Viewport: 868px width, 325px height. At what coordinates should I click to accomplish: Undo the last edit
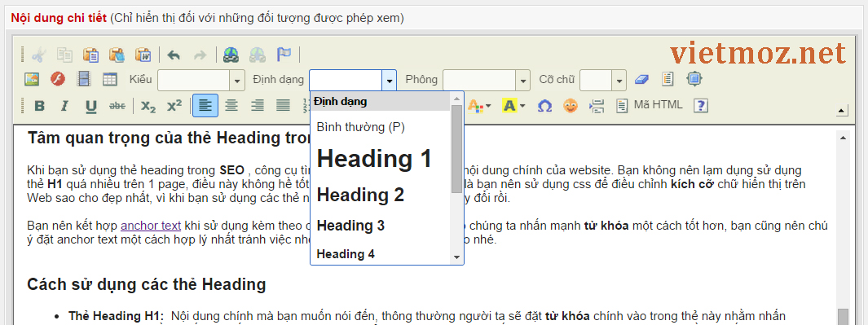(x=174, y=55)
